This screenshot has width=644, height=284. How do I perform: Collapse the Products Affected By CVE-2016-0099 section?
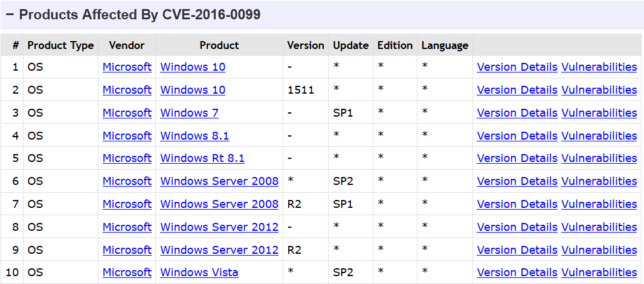pyautogui.click(x=10, y=15)
